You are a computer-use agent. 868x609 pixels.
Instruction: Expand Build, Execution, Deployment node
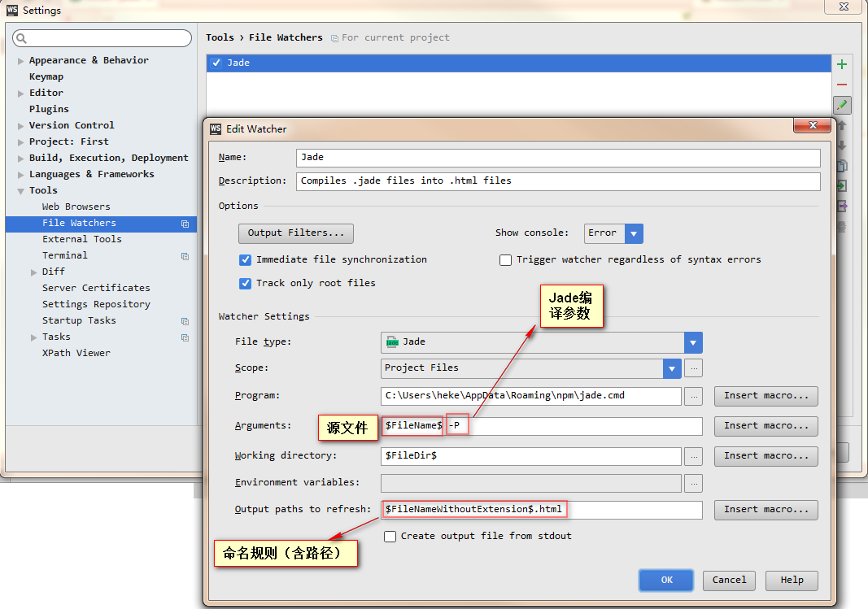tap(20, 159)
